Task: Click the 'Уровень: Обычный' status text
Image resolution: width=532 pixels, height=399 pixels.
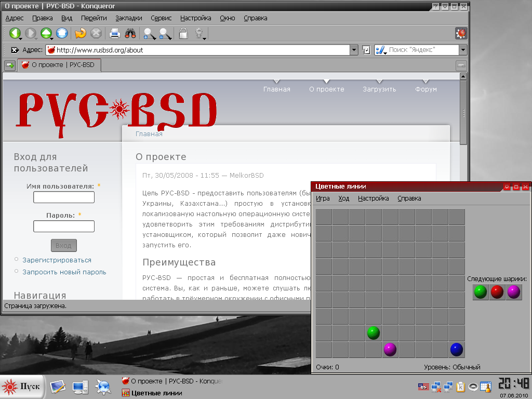Action: click(452, 367)
